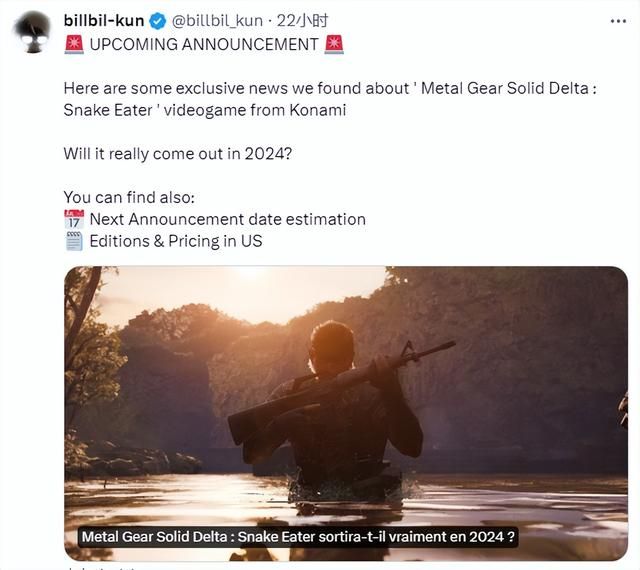This screenshot has width=640, height=570.
Task: Click the UPCOMING ANNOUNCEMENT heading text
Action: click(x=204, y=45)
